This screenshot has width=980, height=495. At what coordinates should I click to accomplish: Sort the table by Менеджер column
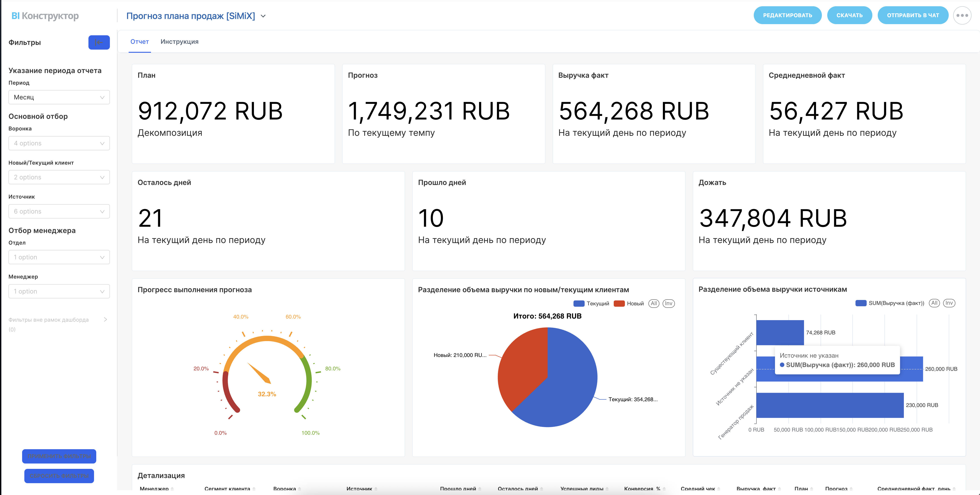[x=155, y=489]
